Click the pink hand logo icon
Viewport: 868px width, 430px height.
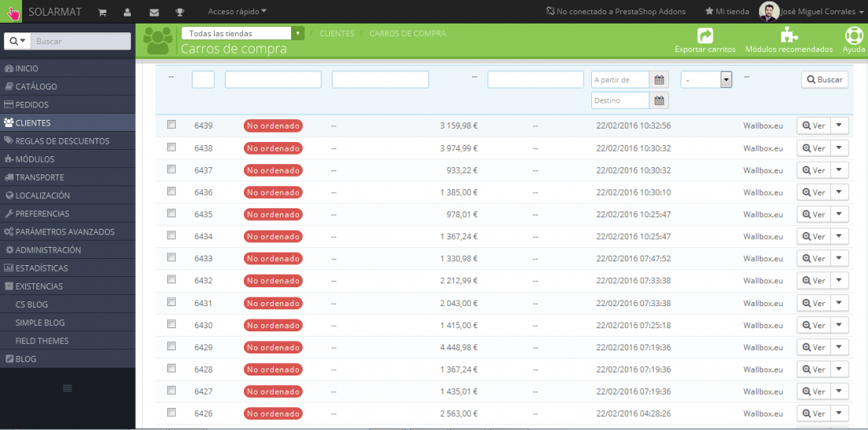tap(11, 11)
